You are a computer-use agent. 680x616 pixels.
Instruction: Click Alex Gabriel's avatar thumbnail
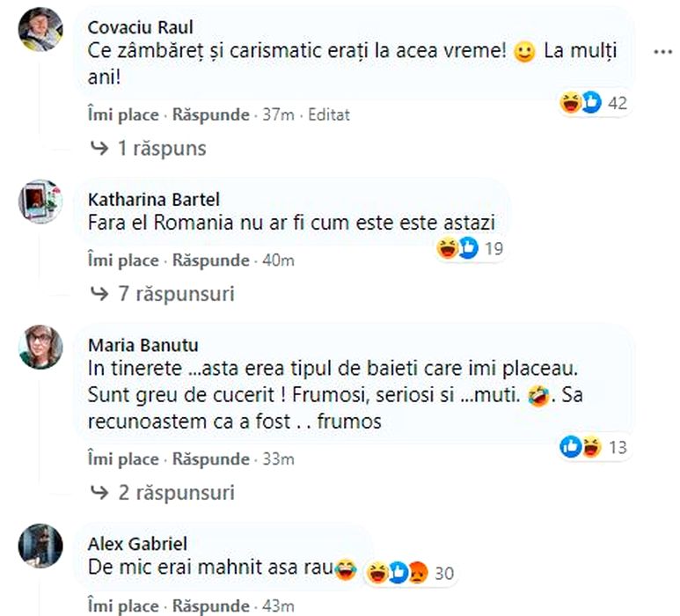pos(40,546)
